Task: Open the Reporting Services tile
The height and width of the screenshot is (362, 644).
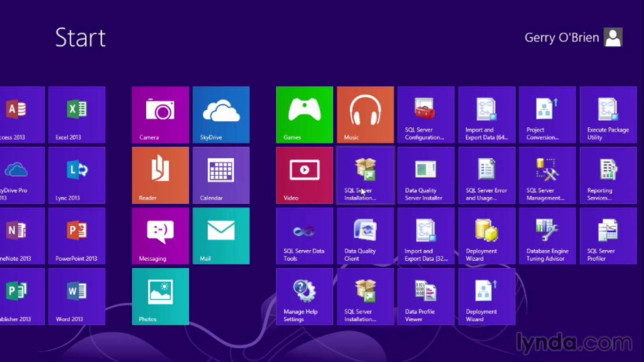Action: (608, 175)
